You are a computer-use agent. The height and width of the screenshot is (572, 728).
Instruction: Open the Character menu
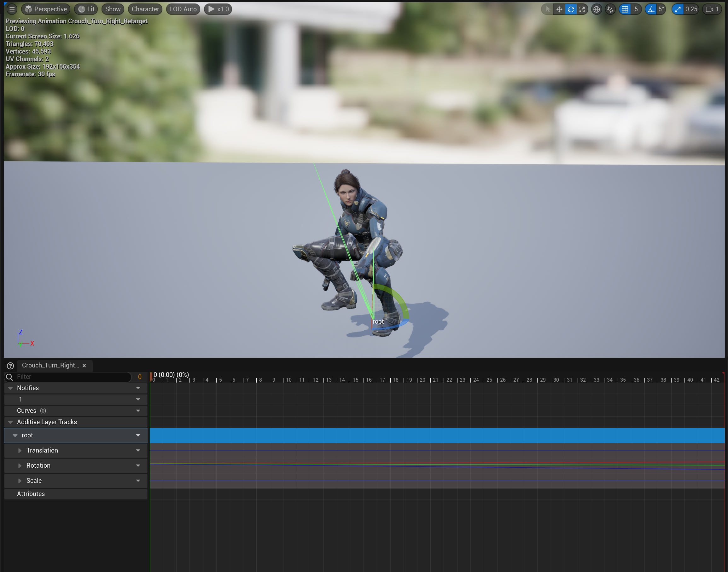145,9
